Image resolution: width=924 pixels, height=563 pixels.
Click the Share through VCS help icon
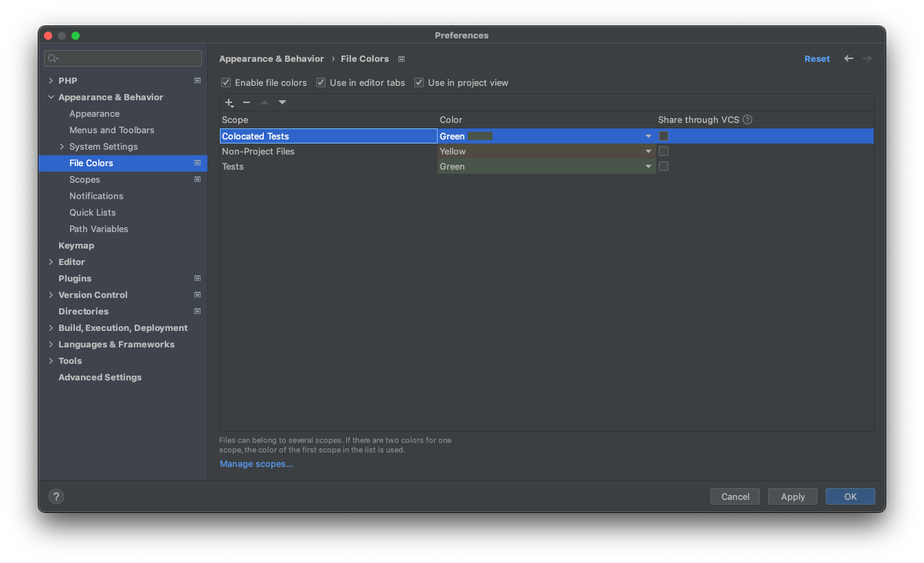click(x=747, y=119)
